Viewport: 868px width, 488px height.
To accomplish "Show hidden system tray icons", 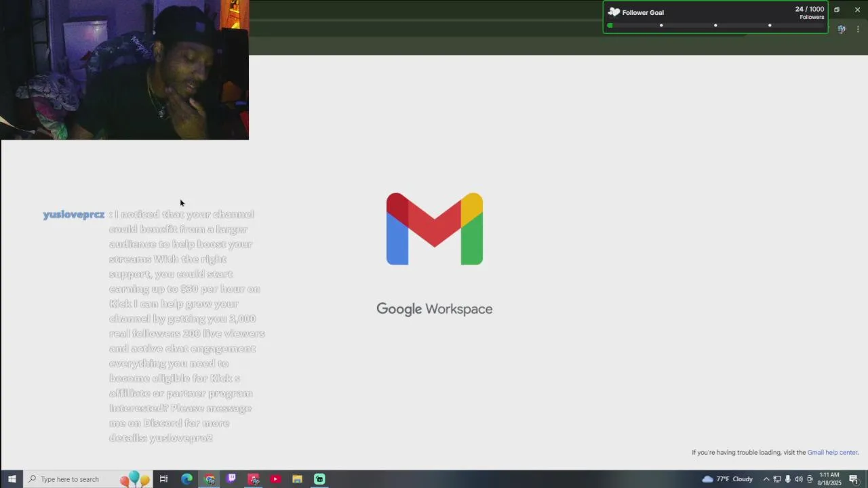I will coord(766,479).
